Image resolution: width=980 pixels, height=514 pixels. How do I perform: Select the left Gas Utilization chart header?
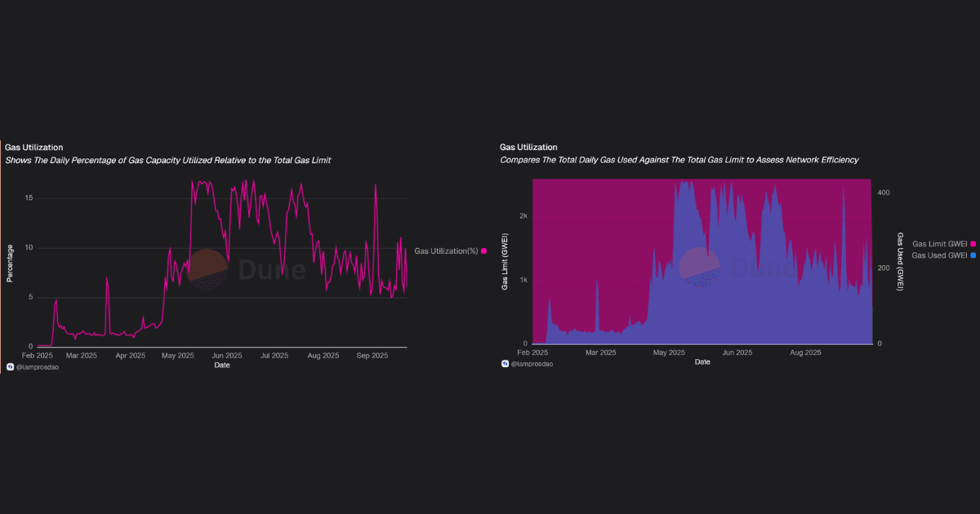coord(33,147)
